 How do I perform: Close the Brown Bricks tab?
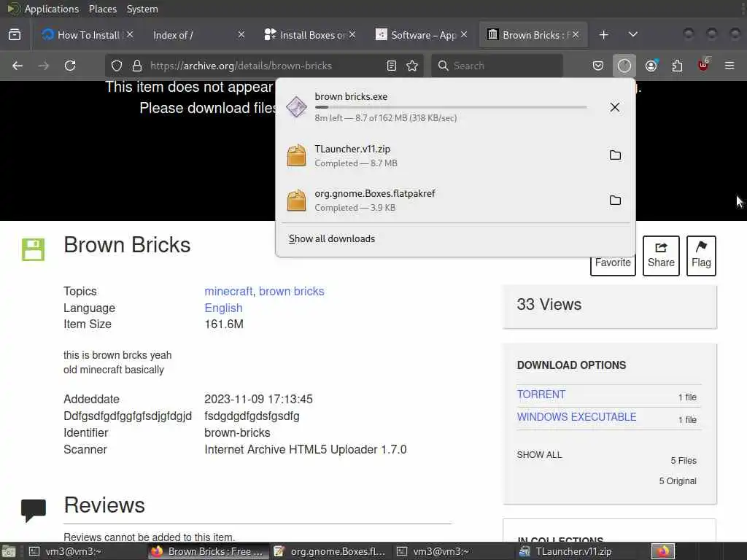pyautogui.click(x=576, y=34)
